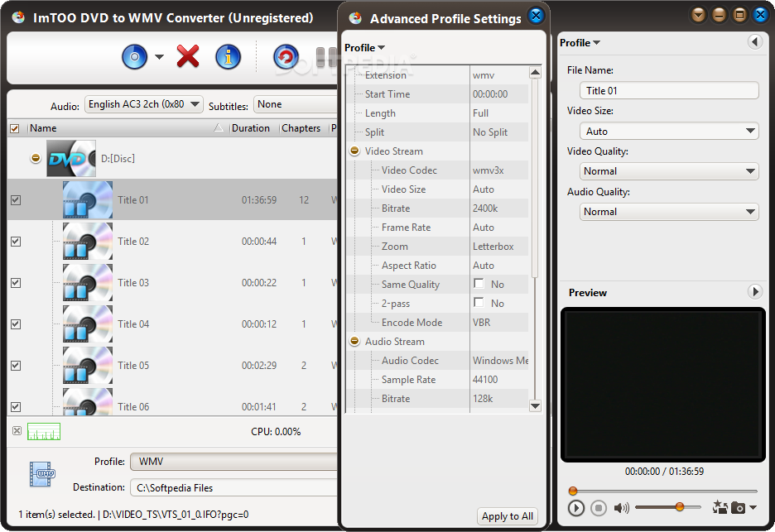The width and height of the screenshot is (775, 532).
Task: Collapse the Audio Stream group
Action: tap(354, 342)
